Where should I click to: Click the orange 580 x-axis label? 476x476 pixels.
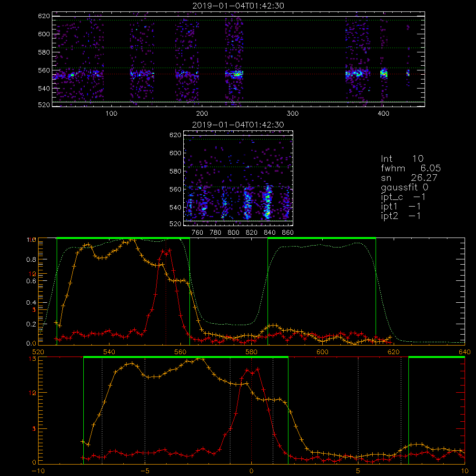[251, 352]
